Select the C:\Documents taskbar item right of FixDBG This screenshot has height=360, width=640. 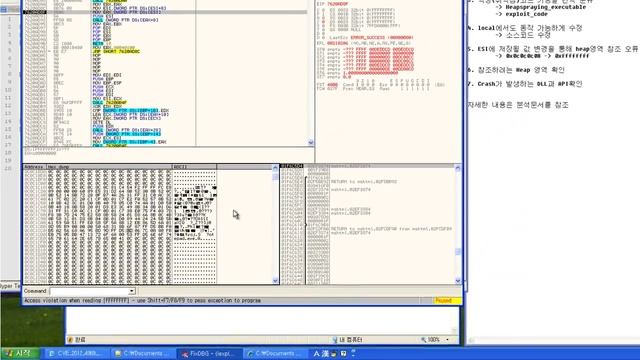(275, 353)
